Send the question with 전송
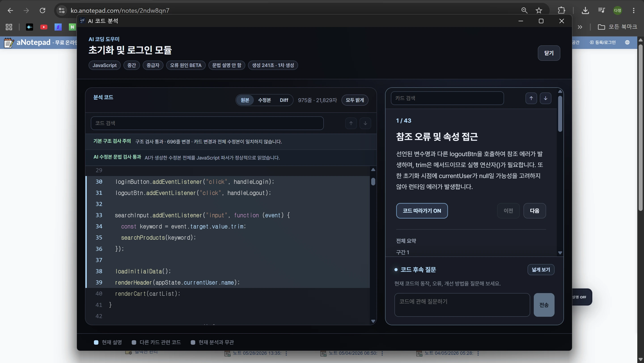Viewport: 644px width, 363px height. 544,305
